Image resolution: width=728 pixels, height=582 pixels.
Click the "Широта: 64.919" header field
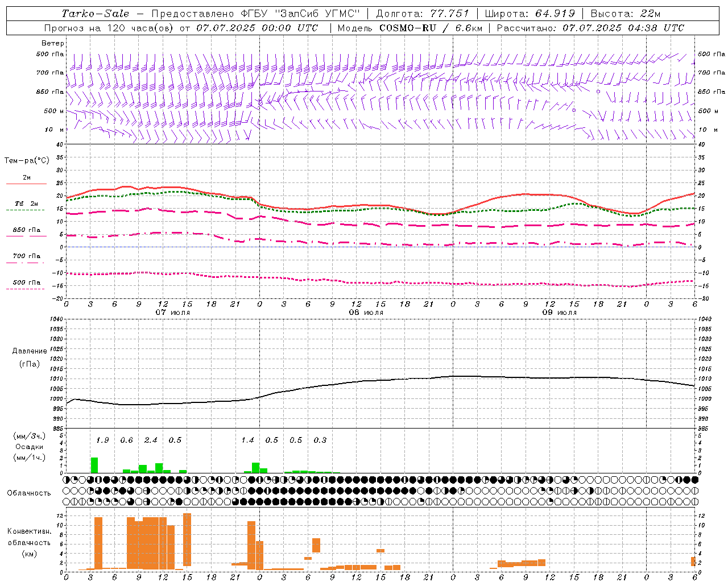click(530, 14)
